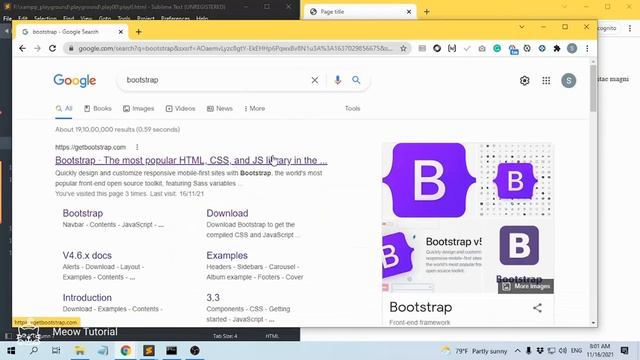Open options for the getbootstrap.com result

[x=137, y=147]
